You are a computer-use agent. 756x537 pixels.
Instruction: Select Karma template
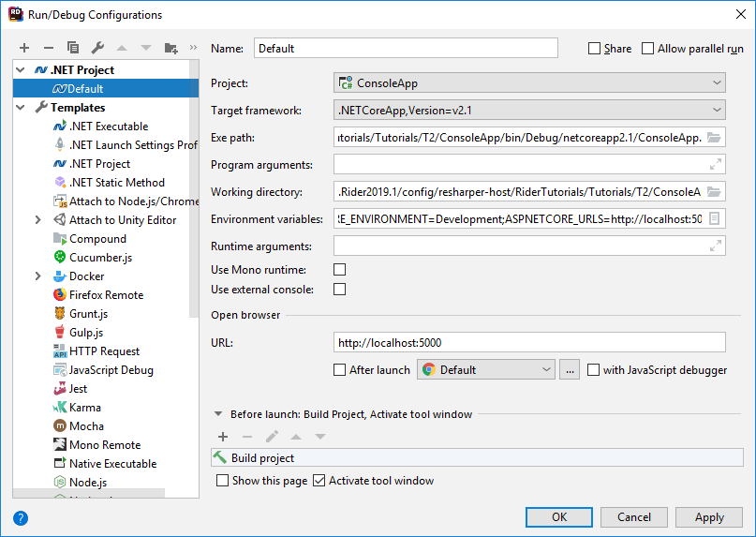[77, 408]
